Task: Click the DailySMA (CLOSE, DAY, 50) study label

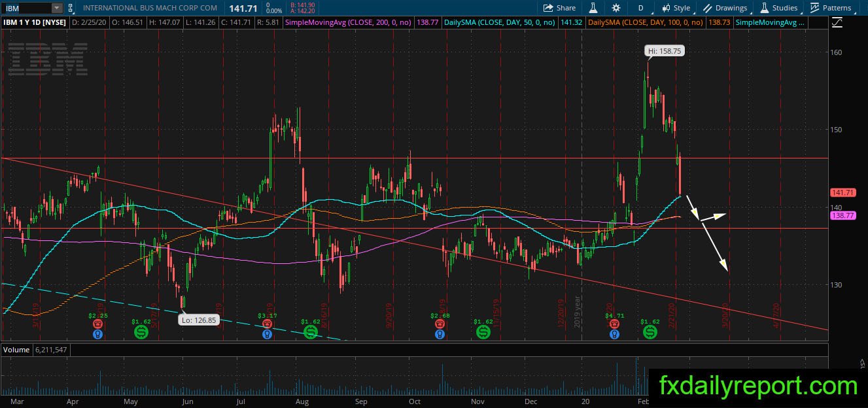Action: [x=499, y=22]
